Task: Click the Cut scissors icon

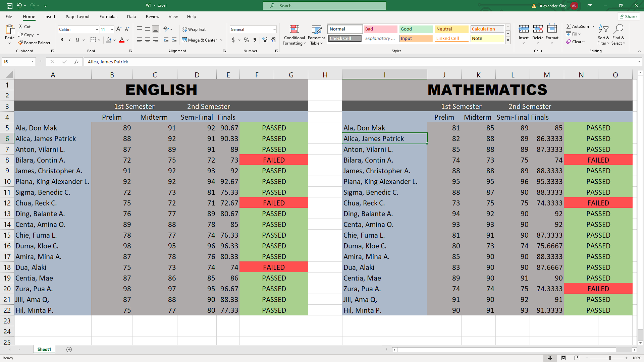Action: 20,27
